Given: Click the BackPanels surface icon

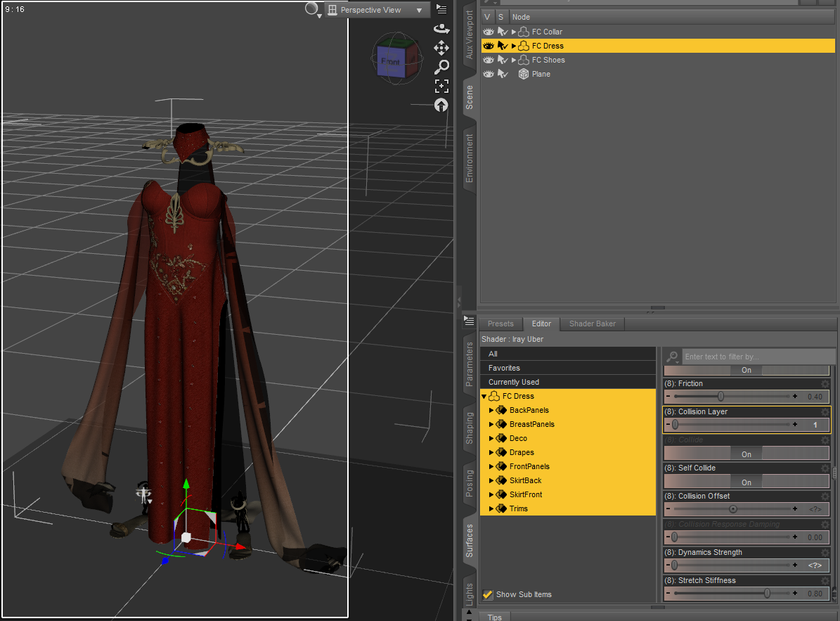Looking at the screenshot, I should 501,410.
